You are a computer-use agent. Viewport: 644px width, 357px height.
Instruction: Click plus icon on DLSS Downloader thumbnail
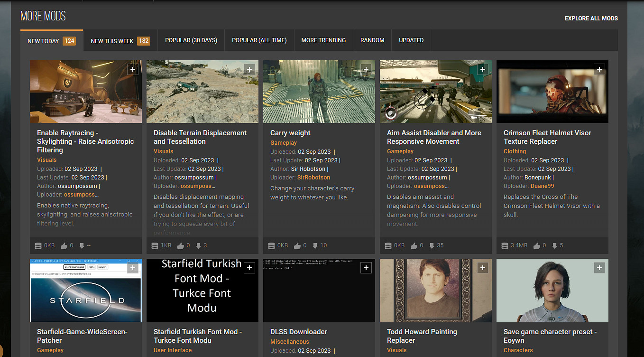[x=366, y=268]
